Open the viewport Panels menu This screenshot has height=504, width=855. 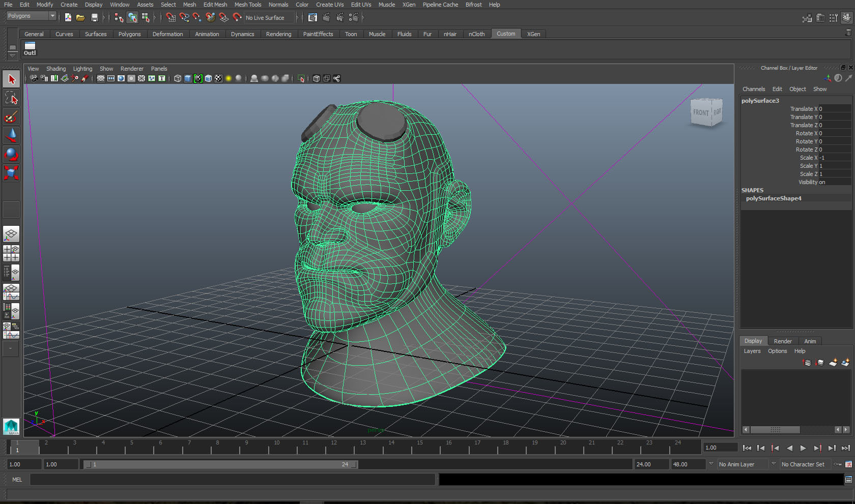tap(159, 69)
